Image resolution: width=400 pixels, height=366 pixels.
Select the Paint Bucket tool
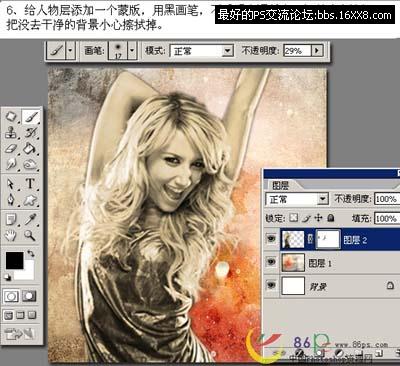[30, 149]
